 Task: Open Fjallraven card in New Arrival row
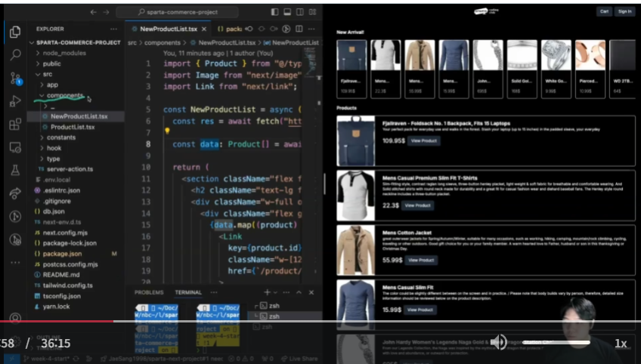351,69
